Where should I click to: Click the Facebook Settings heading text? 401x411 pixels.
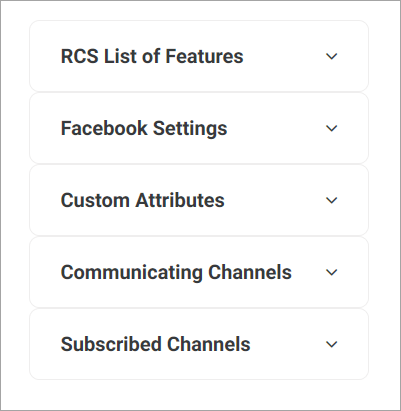(x=144, y=129)
